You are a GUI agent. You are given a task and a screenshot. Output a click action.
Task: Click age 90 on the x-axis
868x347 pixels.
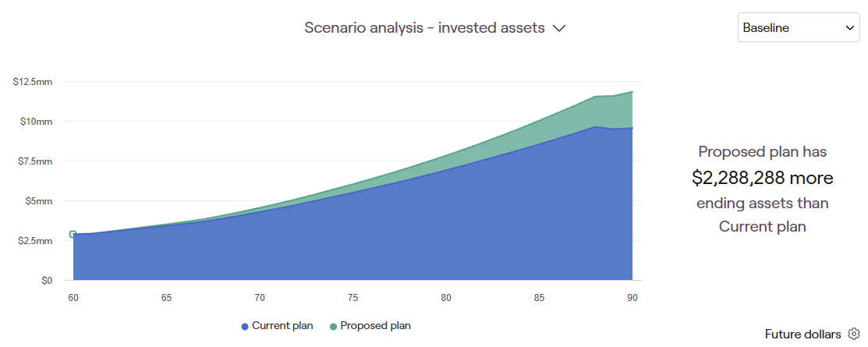pos(631,298)
